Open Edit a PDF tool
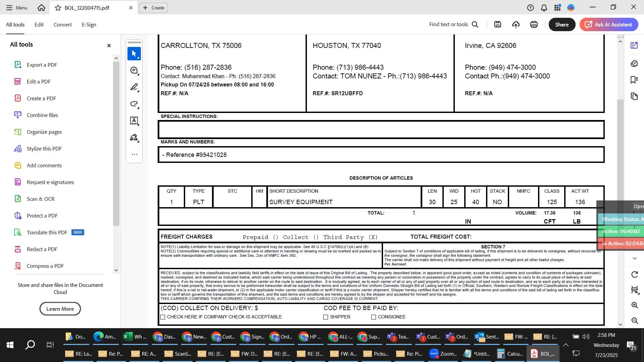This screenshot has height=362, width=644. (x=39, y=81)
